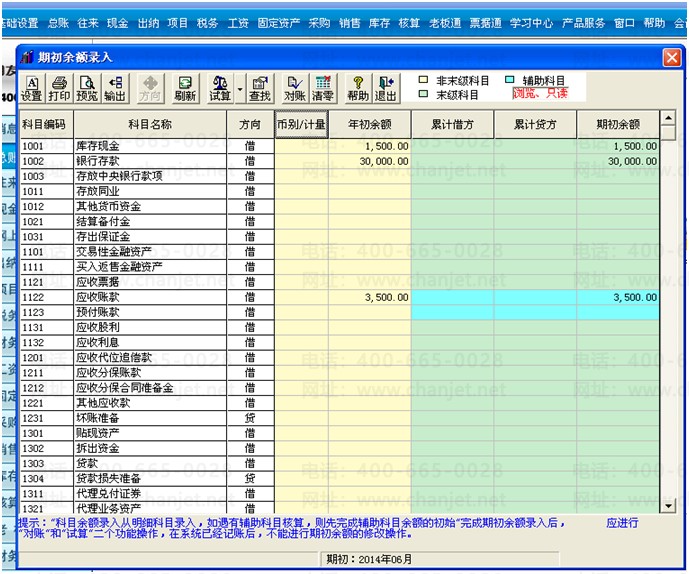Open the 票据通 menu
The height and width of the screenshot is (574, 689).
point(486,23)
